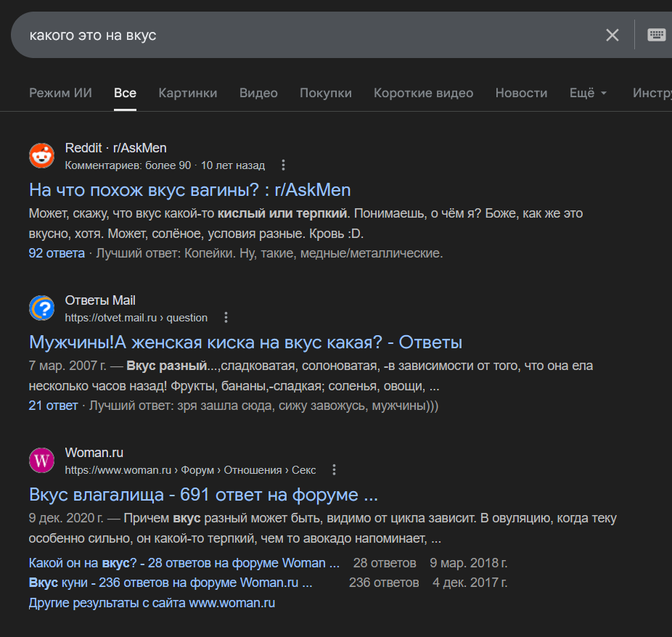Clear the search query with the X icon

point(612,35)
